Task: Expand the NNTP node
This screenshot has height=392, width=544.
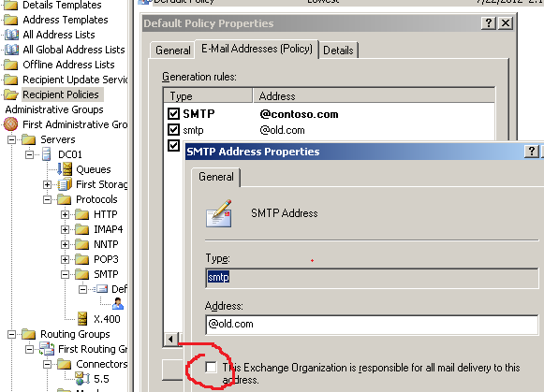Action: click(x=65, y=245)
